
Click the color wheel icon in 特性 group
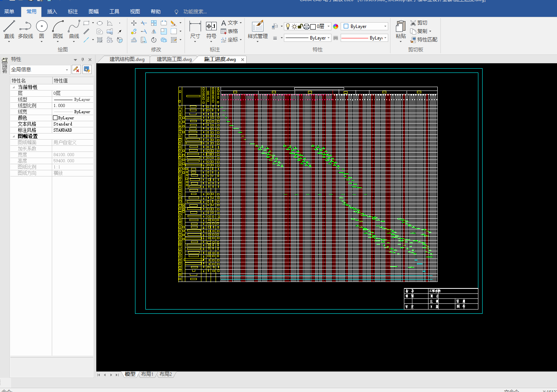pyautogui.click(x=336, y=26)
